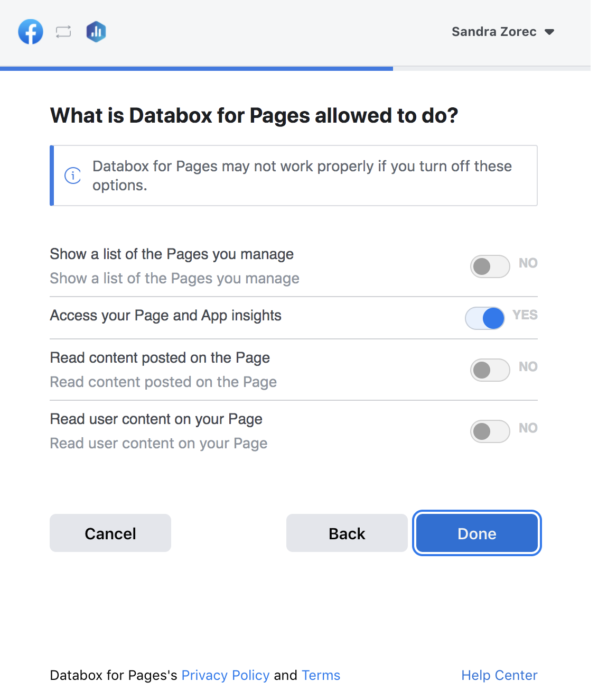598x700 pixels.
Task: Click the info icon in the warning box
Action: [73, 176]
